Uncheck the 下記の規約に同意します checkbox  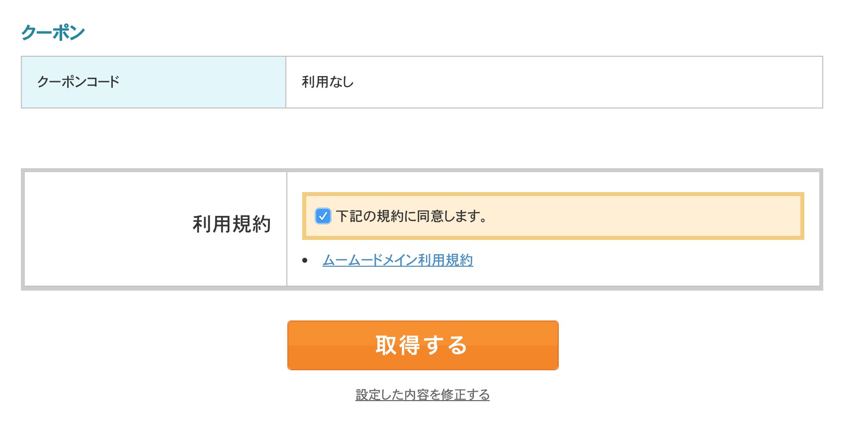coord(323,216)
